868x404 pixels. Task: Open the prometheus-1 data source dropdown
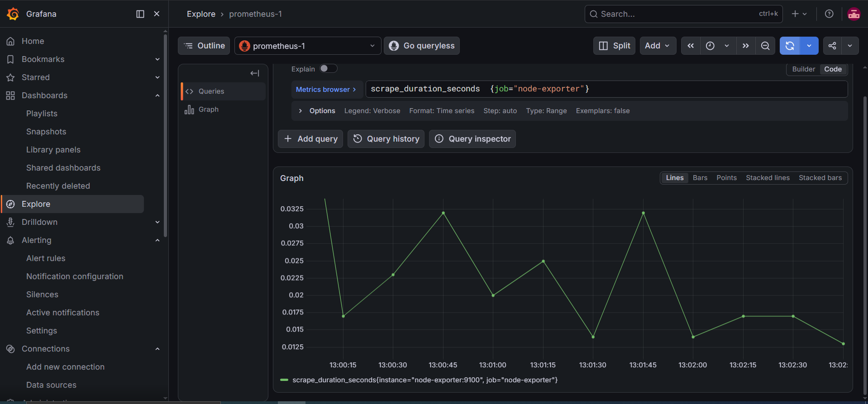(x=308, y=46)
